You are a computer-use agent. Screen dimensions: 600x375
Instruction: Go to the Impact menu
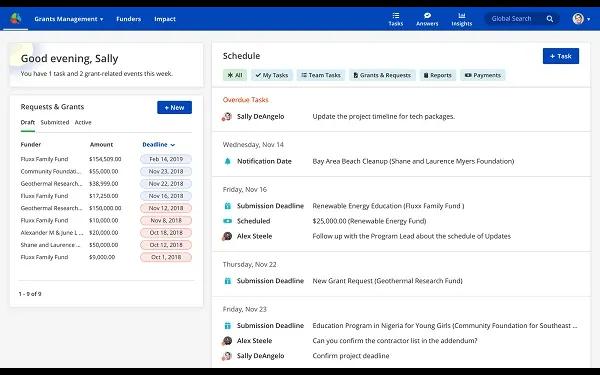(x=165, y=19)
